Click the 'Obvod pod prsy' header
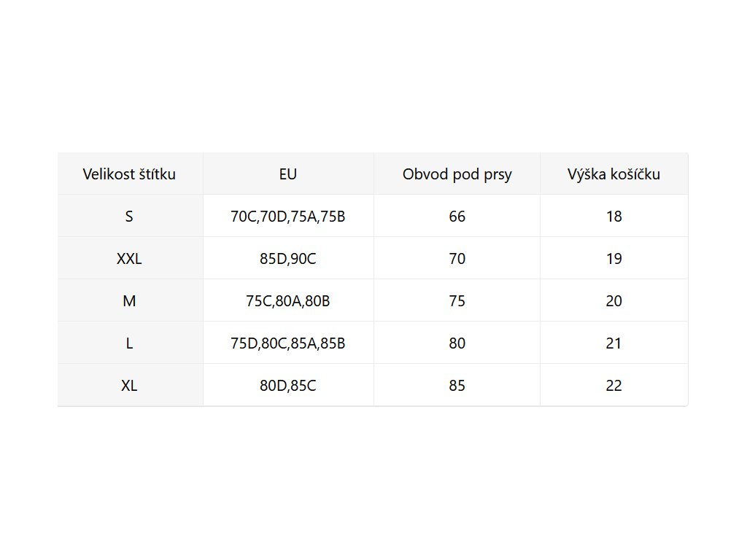The image size is (747, 560). [457, 174]
